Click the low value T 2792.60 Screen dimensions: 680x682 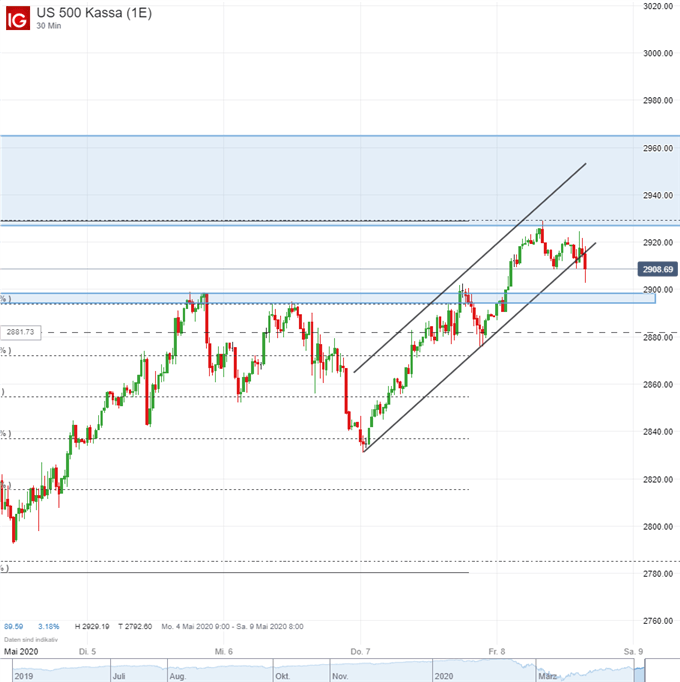(x=135, y=626)
